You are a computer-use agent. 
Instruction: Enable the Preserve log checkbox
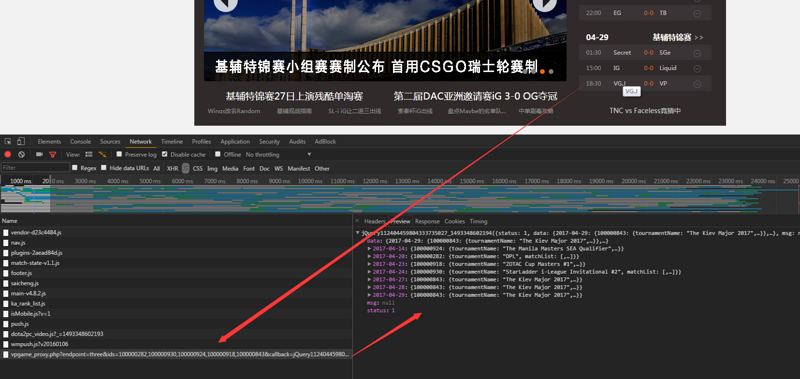click(x=119, y=154)
